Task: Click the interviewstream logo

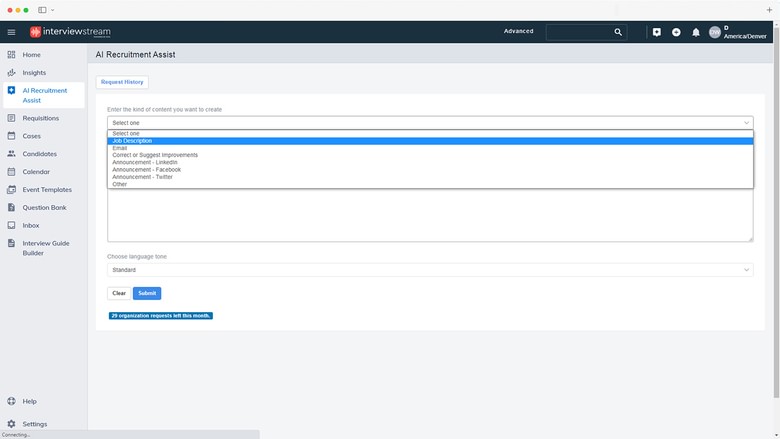Action: coord(70,32)
